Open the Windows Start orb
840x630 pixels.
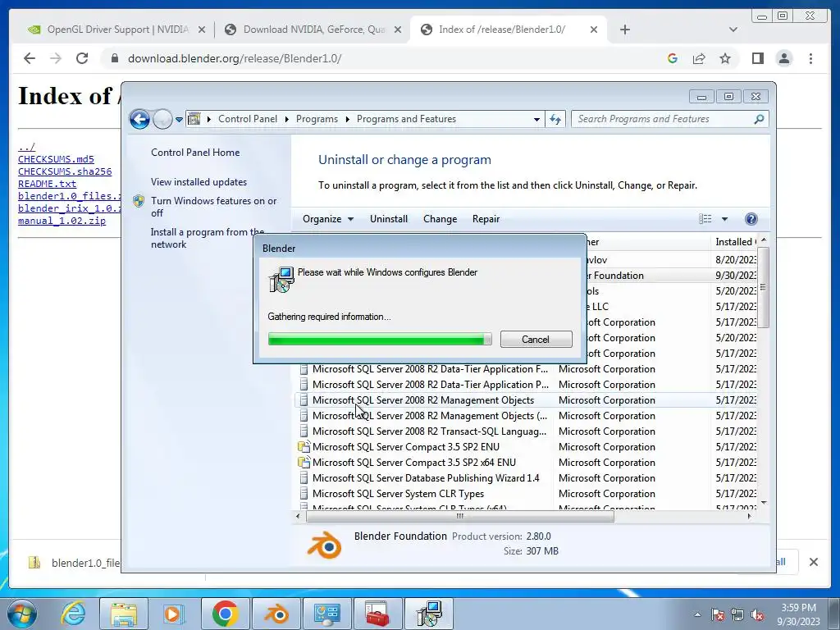tap(22, 614)
